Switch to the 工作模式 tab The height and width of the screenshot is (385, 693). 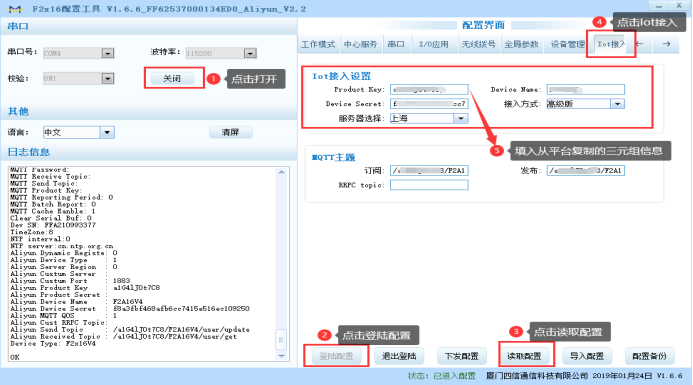318,44
